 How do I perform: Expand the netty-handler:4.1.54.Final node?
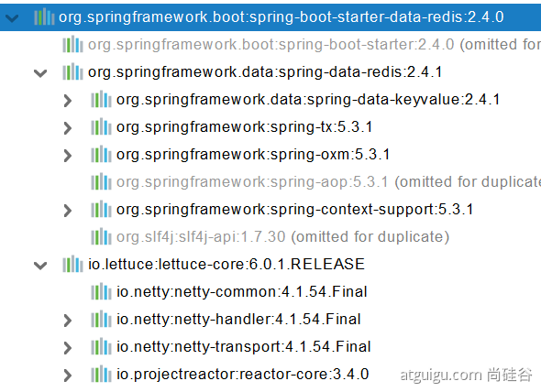click(x=68, y=321)
